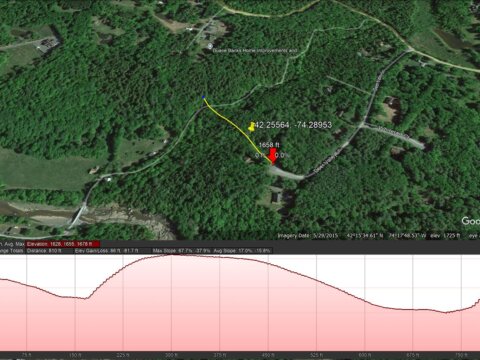Screen dimensions: 480x360
Task: Click the Google logo watermark
Action: [x=471, y=221]
